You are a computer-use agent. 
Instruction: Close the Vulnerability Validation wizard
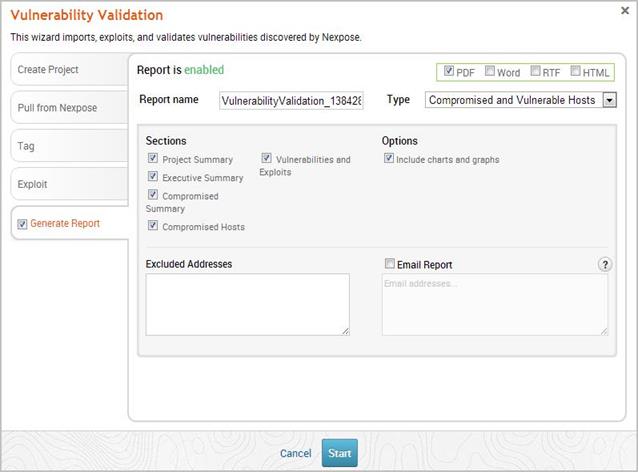625,11
